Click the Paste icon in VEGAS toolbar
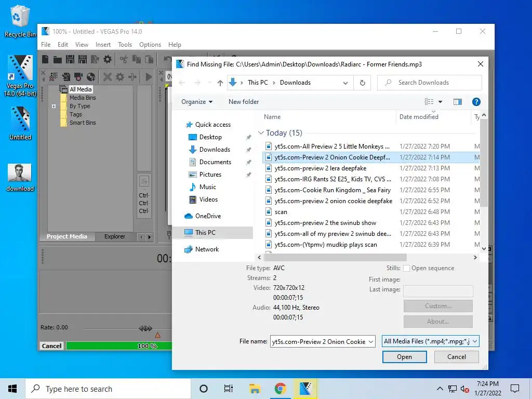Image resolution: width=532 pixels, height=399 pixels. pos(149,59)
